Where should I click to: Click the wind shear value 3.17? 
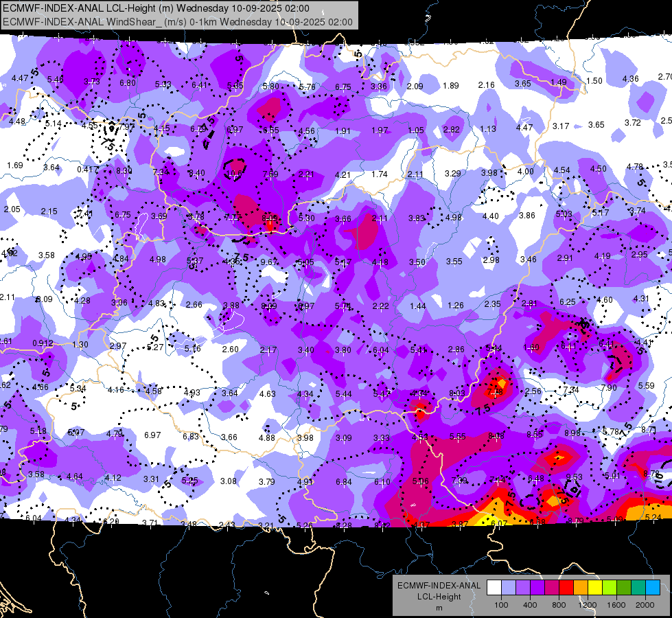561,126
